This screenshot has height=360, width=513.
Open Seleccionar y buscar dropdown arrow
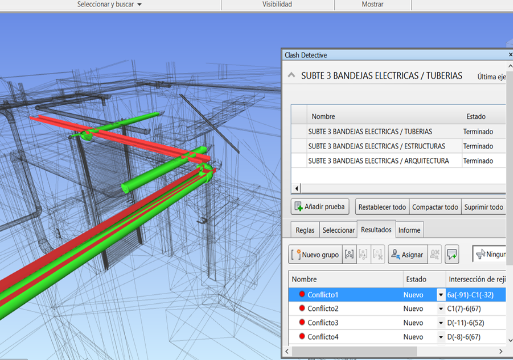[x=139, y=5]
